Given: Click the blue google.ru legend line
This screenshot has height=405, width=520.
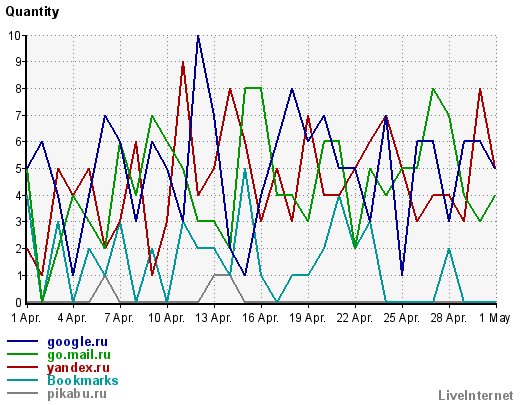Looking at the screenshot, I should click(x=22, y=341).
